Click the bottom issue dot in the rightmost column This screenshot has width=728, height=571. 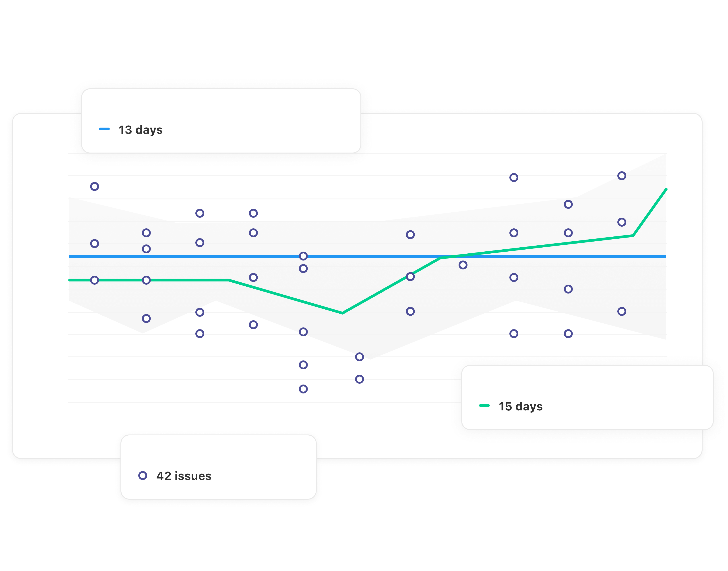(622, 311)
